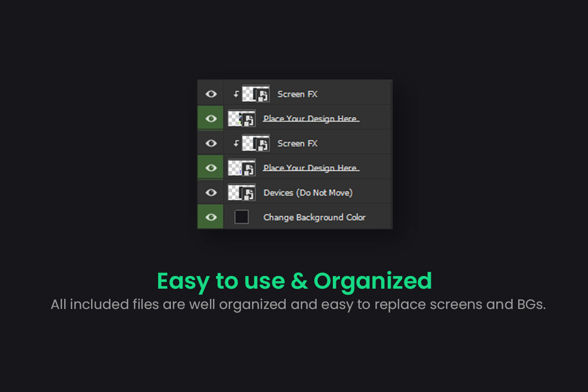The width and height of the screenshot is (588, 392).
Task: Click the lower Place Your Design Here smart object thumbnail
Action: (x=242, y=168)
